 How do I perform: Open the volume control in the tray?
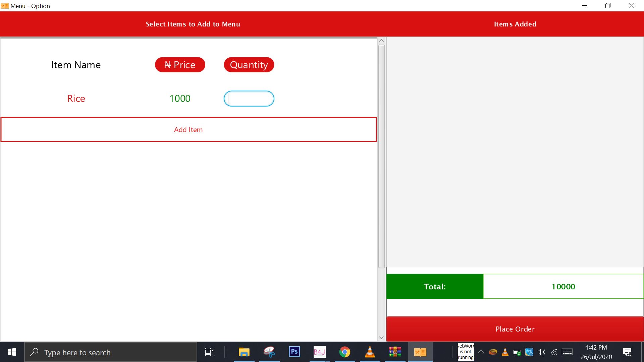pos(541,352)
